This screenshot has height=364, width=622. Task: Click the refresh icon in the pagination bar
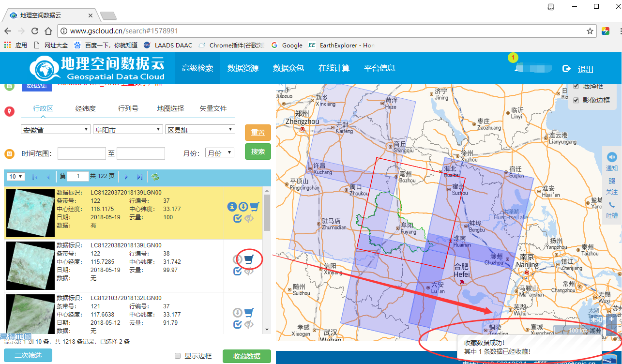click(155, 177)
